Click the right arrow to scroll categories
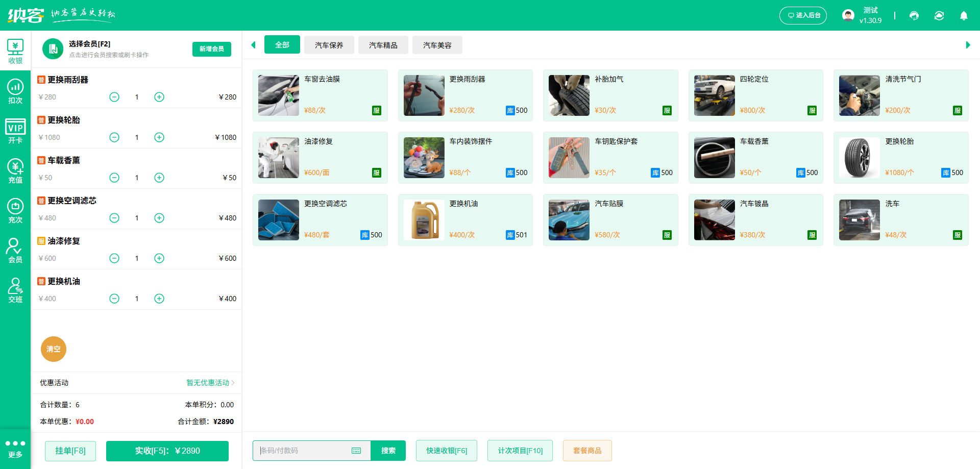The width and height of the screenshot is (980, 469). coord(968,45)
